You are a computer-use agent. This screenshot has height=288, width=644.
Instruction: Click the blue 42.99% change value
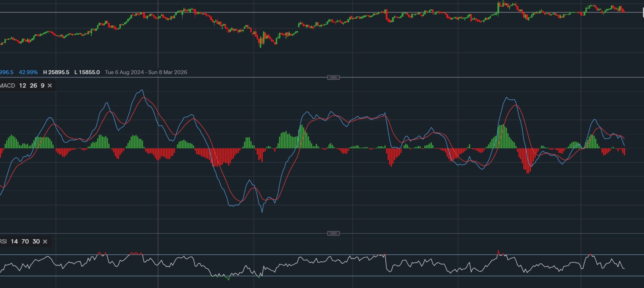tap(28, 72)
